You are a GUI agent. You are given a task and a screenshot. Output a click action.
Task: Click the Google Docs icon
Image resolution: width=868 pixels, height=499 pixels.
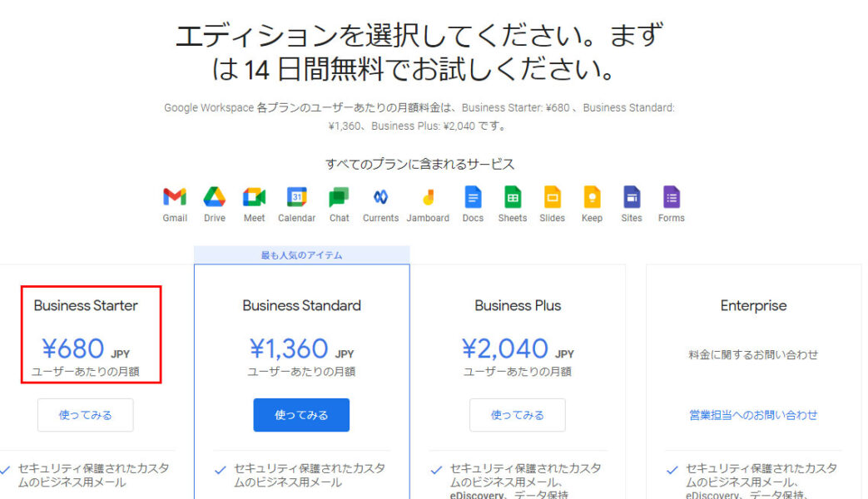pos(473,197)
